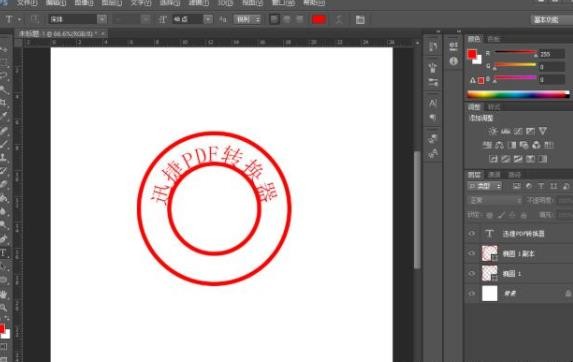Switch to the 通道 tab
This screenshot has height=362, width=573.
tap(494, 175)
